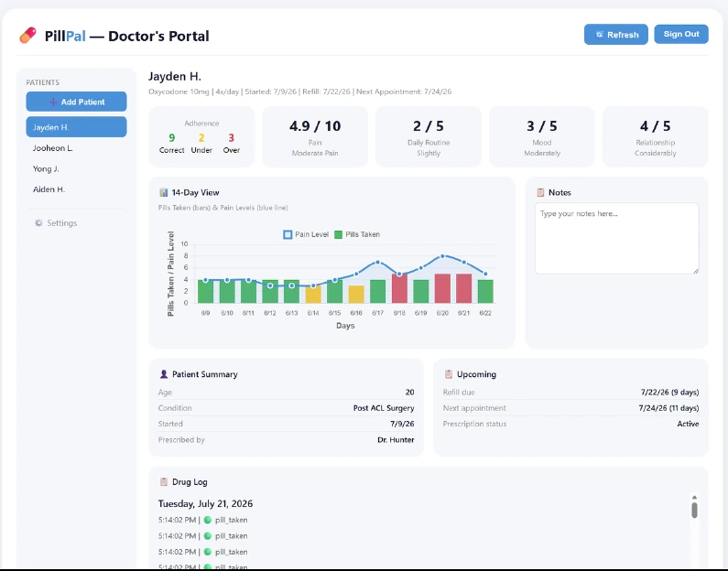Click the Pain 4.9 / 10 card

(315, 136)
